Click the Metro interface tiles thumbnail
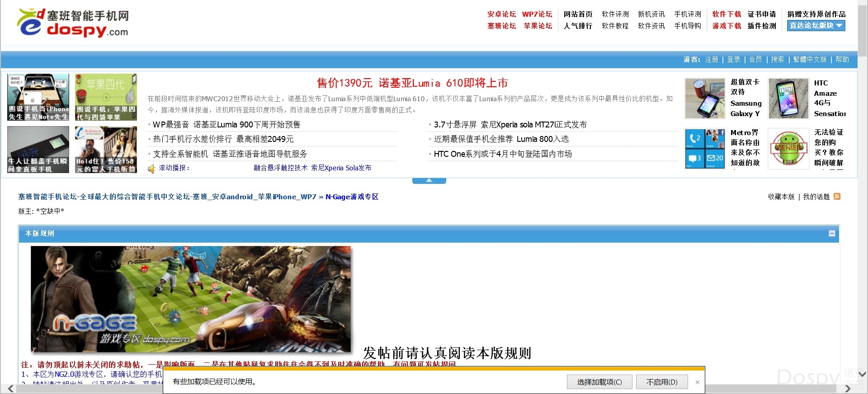 [x=705, y=149]
